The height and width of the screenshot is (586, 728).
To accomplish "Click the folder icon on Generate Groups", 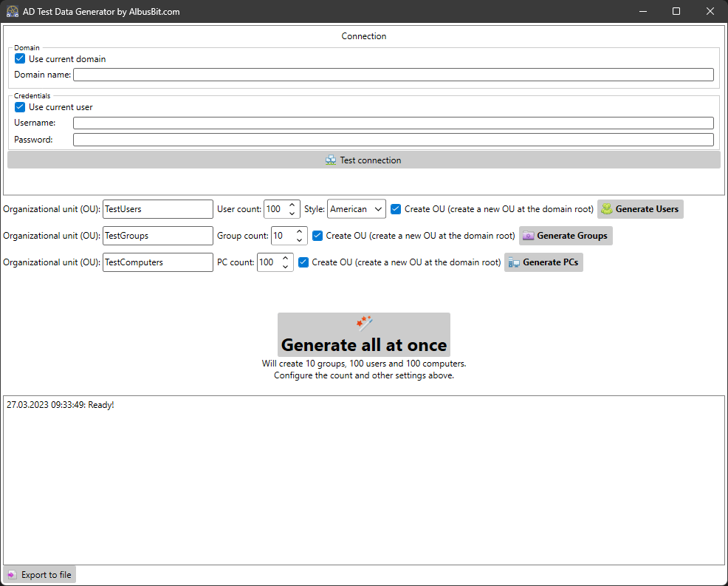I will (x=529, y=236).
